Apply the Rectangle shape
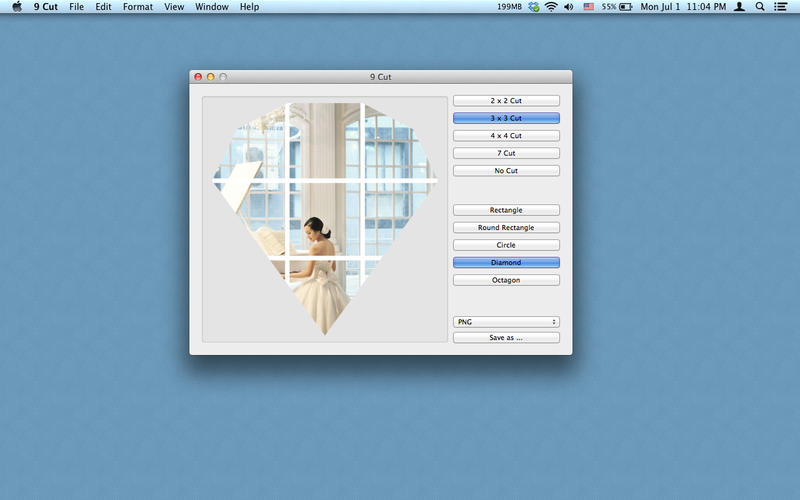 (506, 210)
